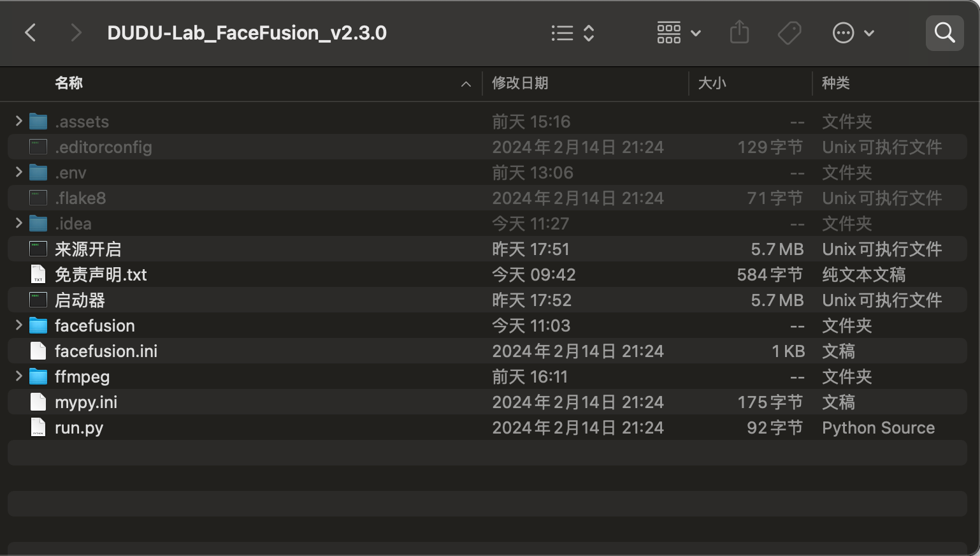
Task: Open the More actions ellipsis menu
Action: point(853,33)
